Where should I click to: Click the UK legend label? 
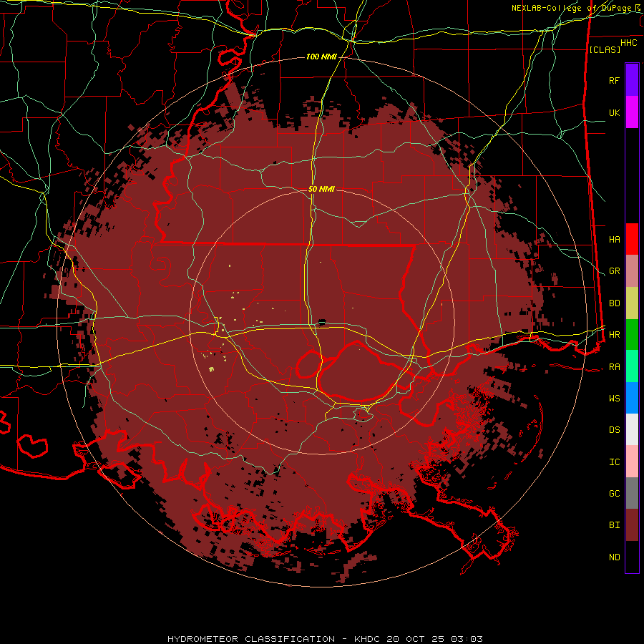click(615, 112)
